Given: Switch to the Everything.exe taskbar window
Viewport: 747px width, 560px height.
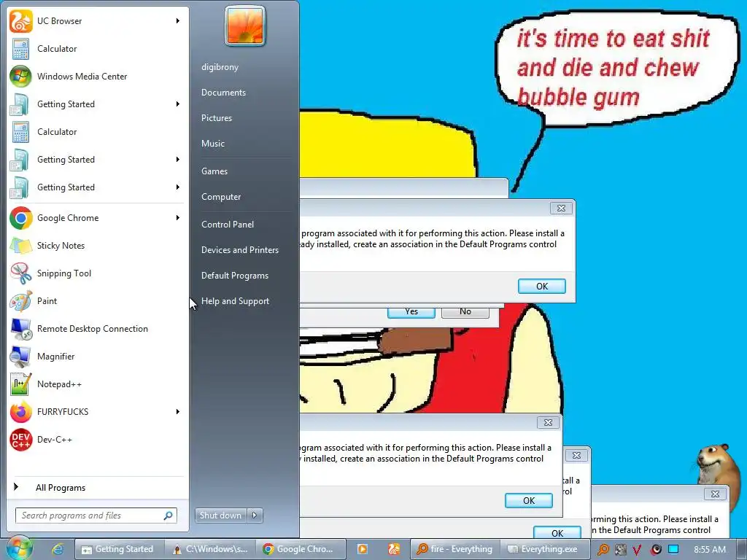Looking at the screenshot, I should [x=545, y=549].
